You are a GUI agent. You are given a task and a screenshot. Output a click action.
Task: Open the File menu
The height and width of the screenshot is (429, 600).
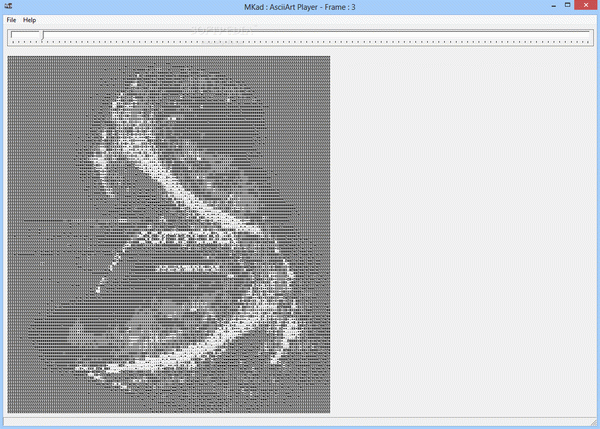11,20
